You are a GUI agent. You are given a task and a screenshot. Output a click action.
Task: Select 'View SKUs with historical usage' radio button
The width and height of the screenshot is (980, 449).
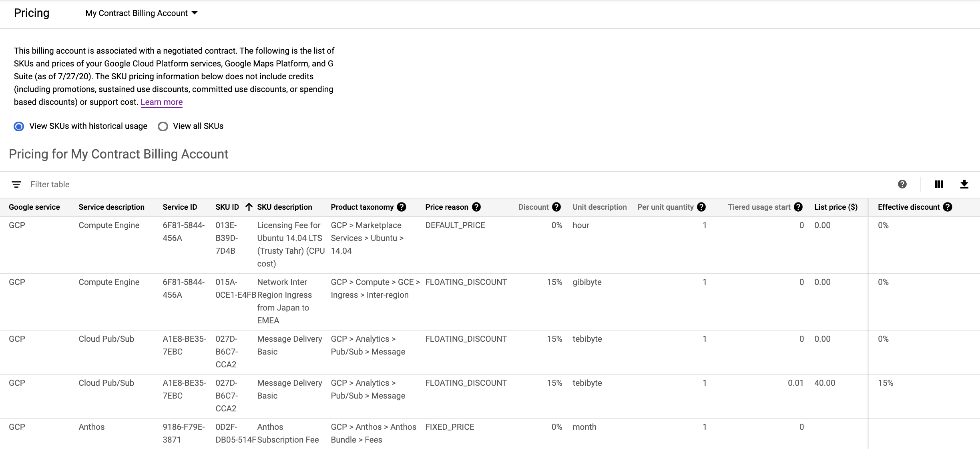click(x=19, y=126)
